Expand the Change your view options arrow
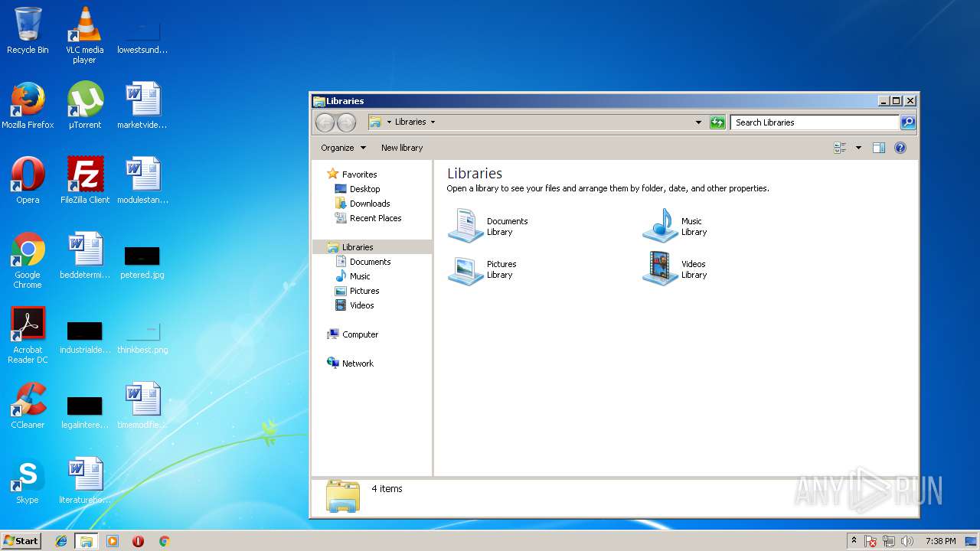The height and width of the screenshot is (551, 980). pos(858,148)
